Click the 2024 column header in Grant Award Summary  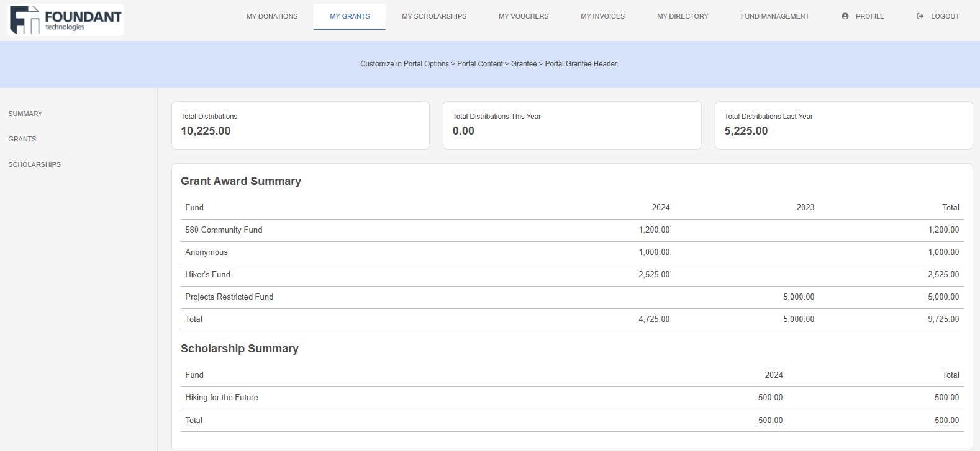point(661,207)
